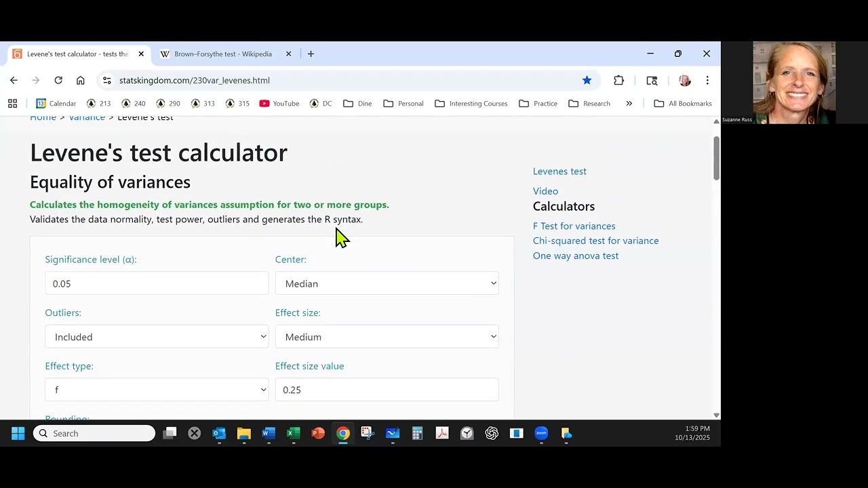Open Chrome's three-dot menu
The image size is (868, 488).
click(707, 80)
